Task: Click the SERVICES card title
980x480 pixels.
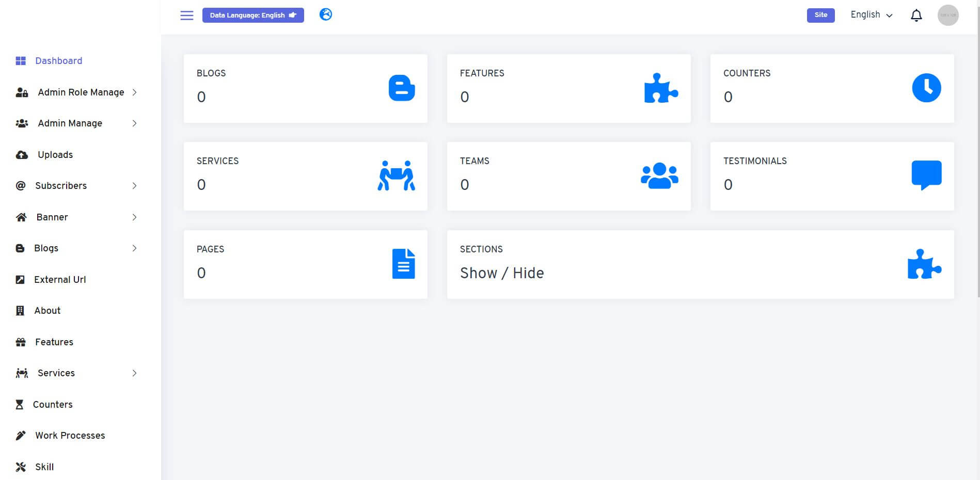Action: [217, 161]
